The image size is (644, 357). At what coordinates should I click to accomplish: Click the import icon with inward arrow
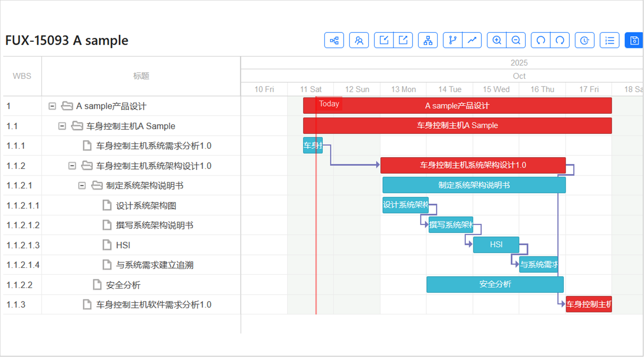click(x=384, y=40)
